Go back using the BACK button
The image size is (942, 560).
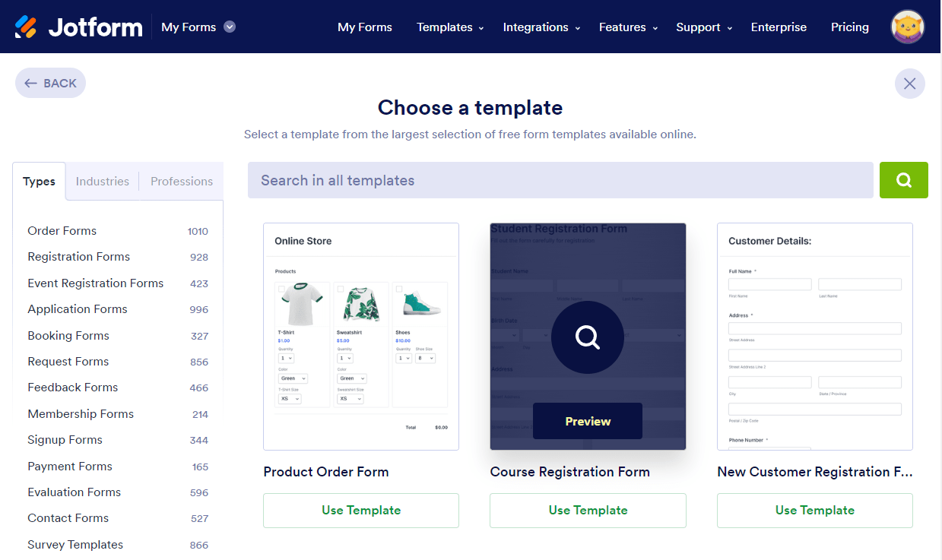coord(50,84)
